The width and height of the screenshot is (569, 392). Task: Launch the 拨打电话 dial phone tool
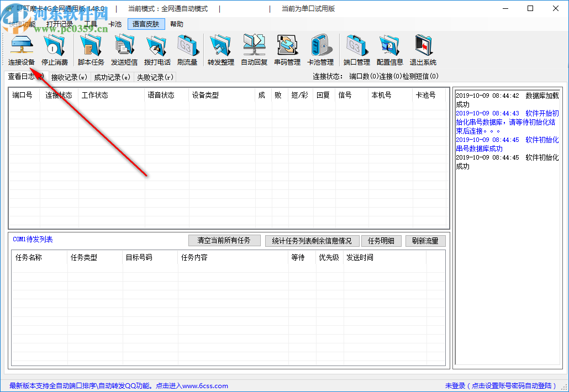[x=157, y=50]
